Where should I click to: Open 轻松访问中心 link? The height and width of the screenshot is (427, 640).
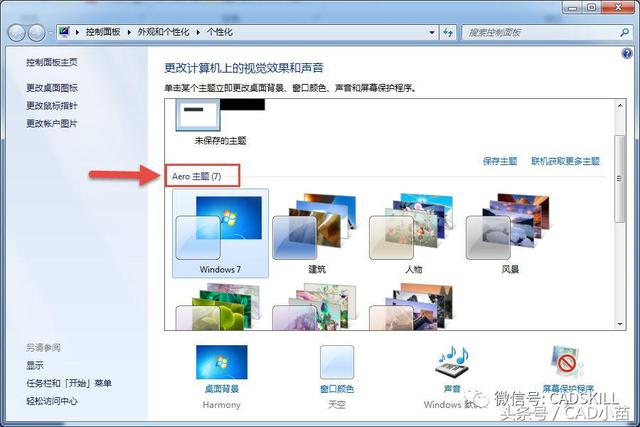click(x=52, y=401)
